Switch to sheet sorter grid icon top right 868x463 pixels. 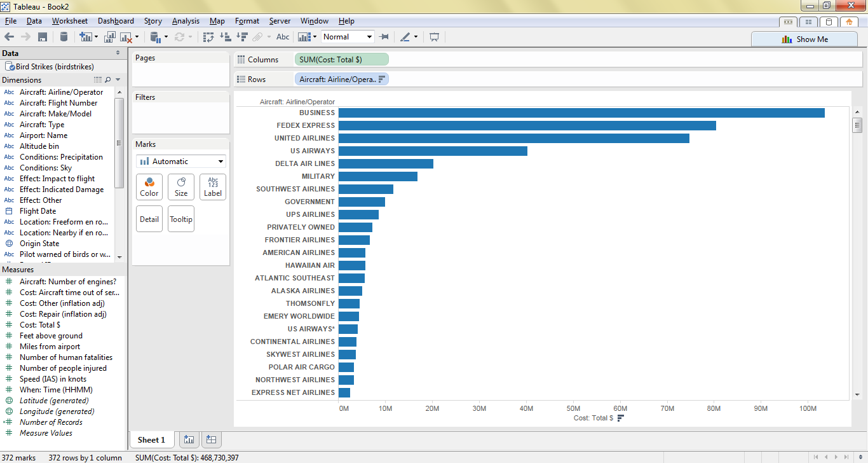coord(808,22)
